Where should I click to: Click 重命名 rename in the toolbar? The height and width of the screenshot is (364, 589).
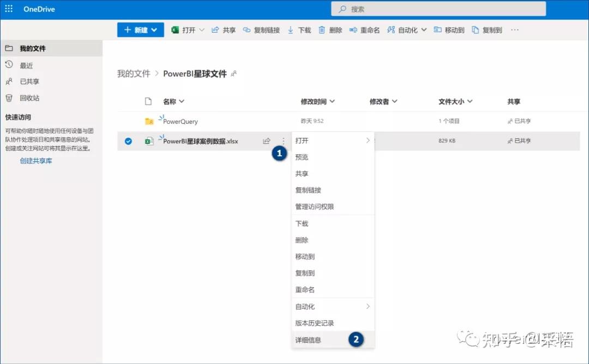[364, 30]
